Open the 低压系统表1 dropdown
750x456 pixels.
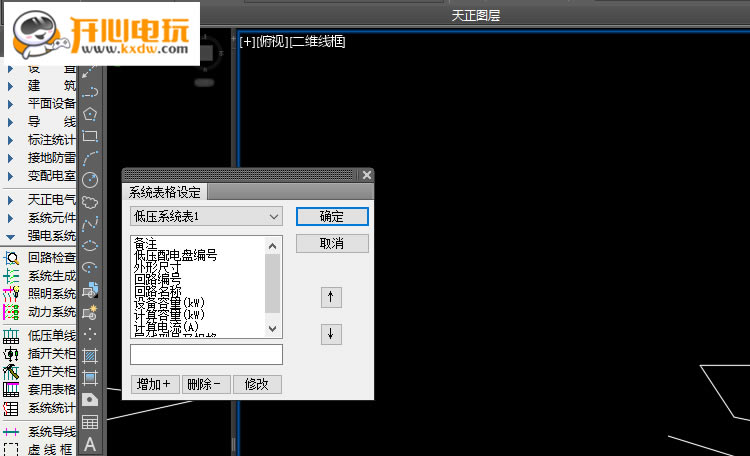click(x=206, y=217)
